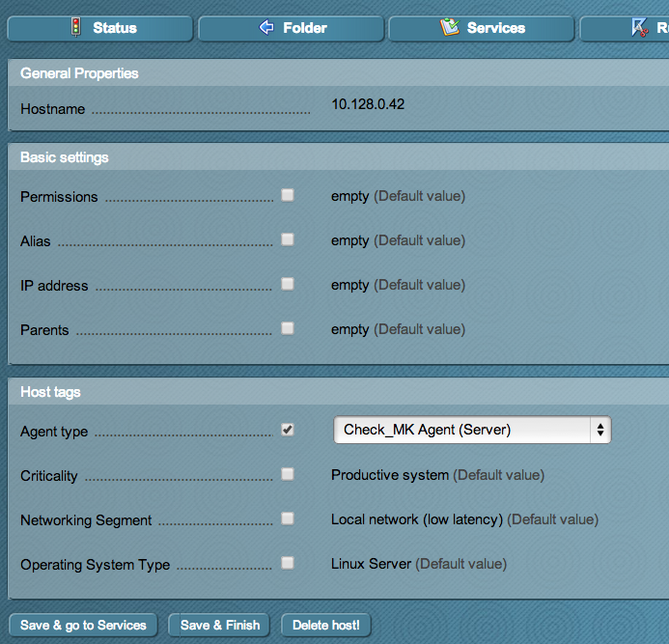Image resolution: width=669 pixels, height=644 pixels.
Task: Click the Alias label
Action: [36, 241]
